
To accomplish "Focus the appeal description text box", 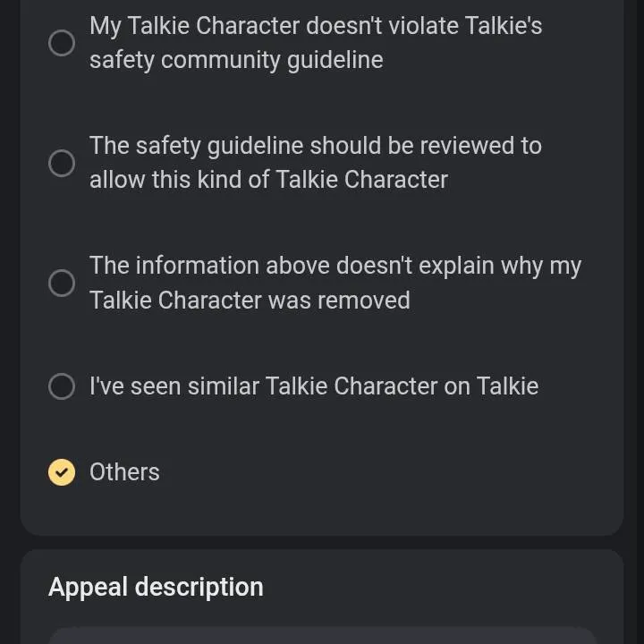I will pos(322,636).
